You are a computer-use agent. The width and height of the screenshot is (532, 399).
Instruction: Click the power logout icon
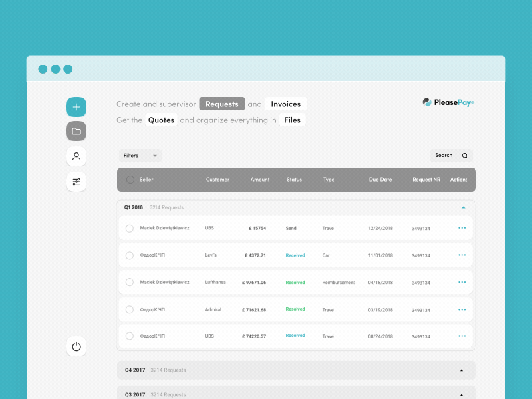[76, 346]
